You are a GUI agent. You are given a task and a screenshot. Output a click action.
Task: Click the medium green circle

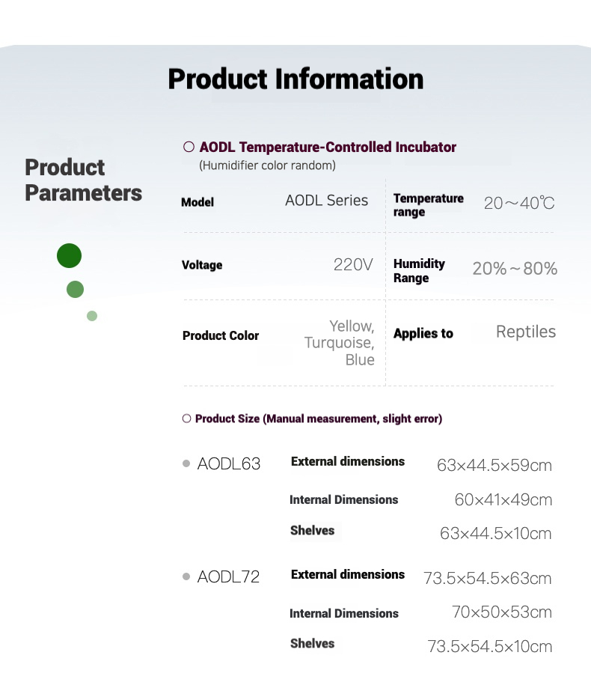point(75,289)
